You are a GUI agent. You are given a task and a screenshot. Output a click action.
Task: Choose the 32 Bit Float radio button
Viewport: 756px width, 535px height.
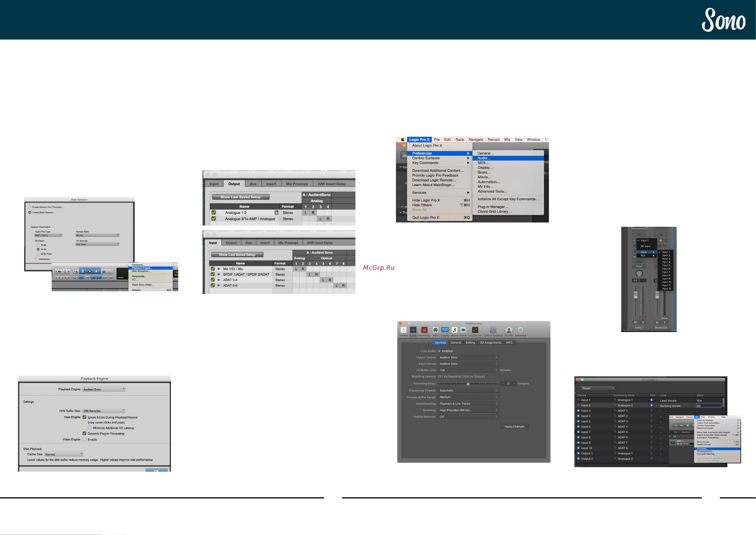(38, 254)
